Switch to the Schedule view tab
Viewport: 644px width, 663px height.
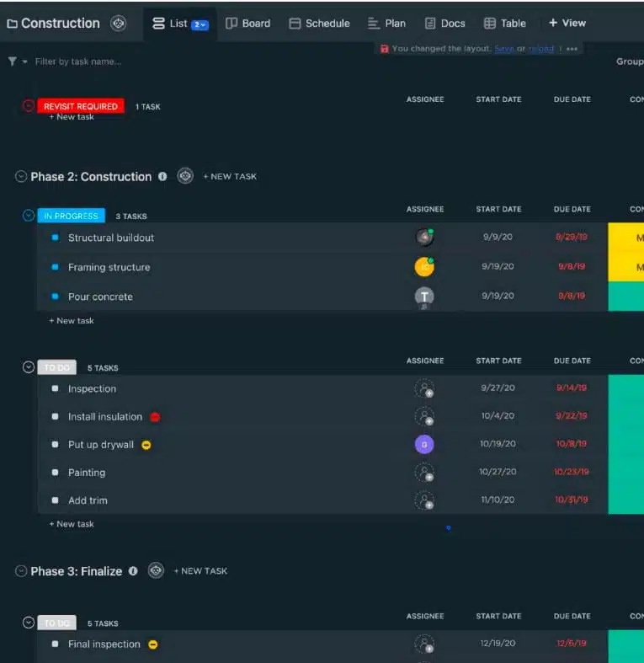pos(319,24)
